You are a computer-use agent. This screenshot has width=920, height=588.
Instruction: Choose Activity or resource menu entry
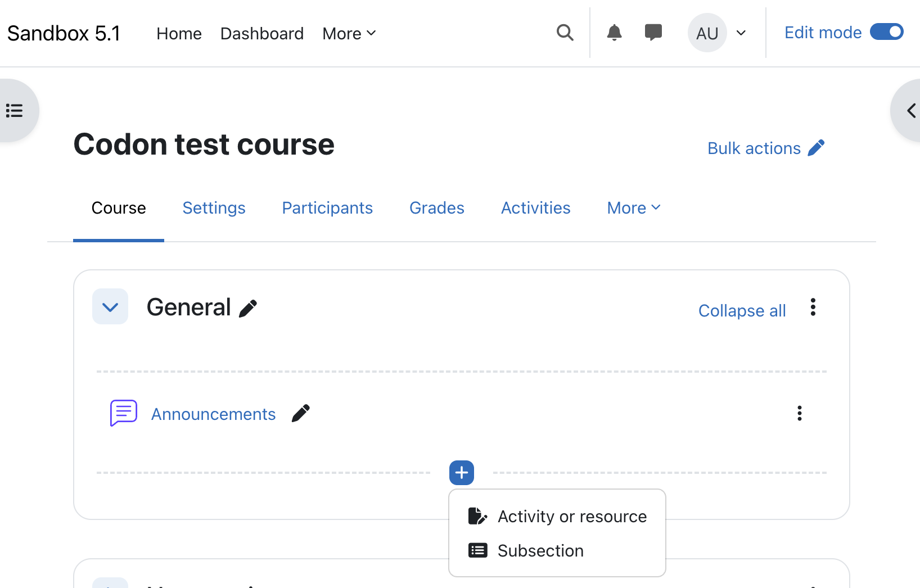[557, 516]
